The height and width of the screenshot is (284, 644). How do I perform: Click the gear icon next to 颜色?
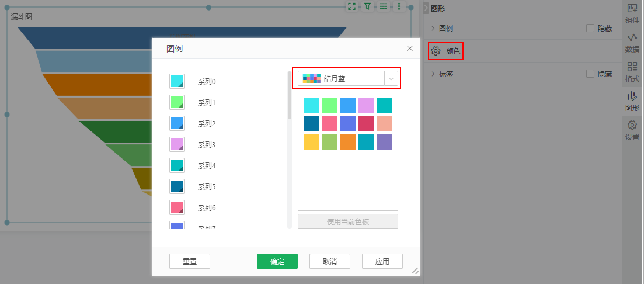click(436, 51)
